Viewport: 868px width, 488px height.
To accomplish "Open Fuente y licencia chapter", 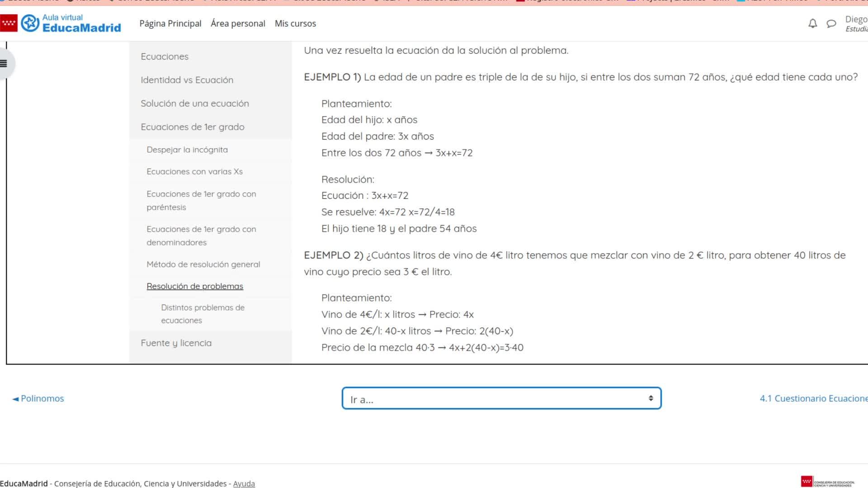I will [176, 343].
